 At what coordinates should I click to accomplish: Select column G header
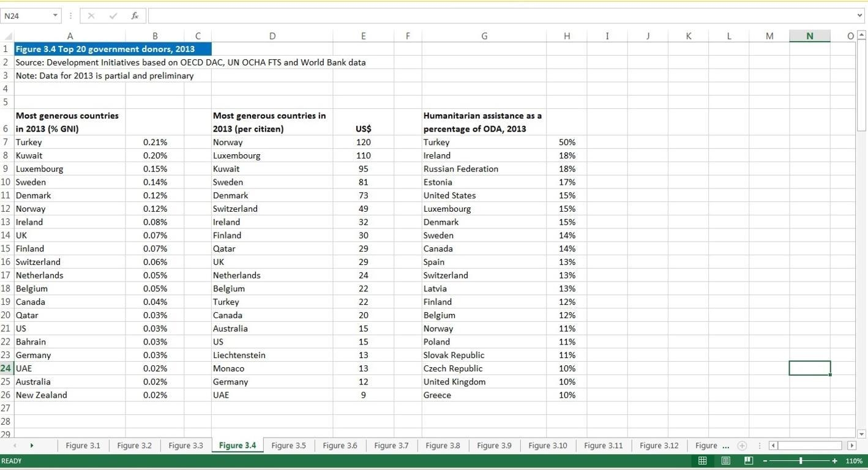point(484,36)
